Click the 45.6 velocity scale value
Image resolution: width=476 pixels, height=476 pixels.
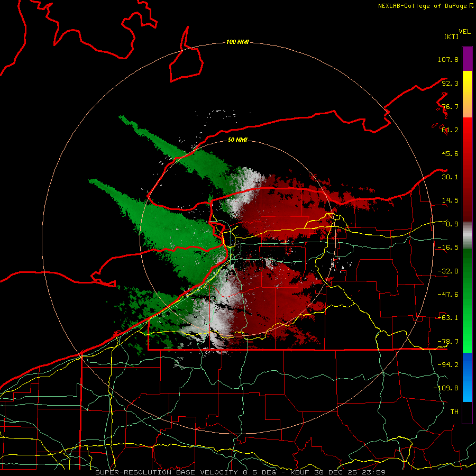coord(450,153)
